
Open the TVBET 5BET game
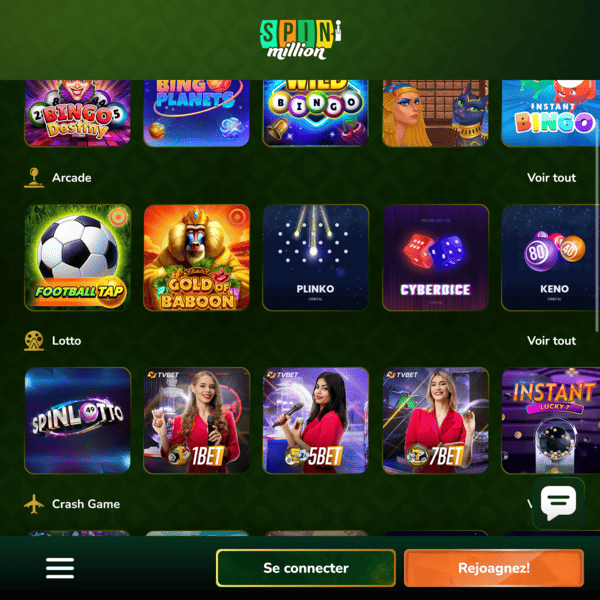tap(316, 421)
